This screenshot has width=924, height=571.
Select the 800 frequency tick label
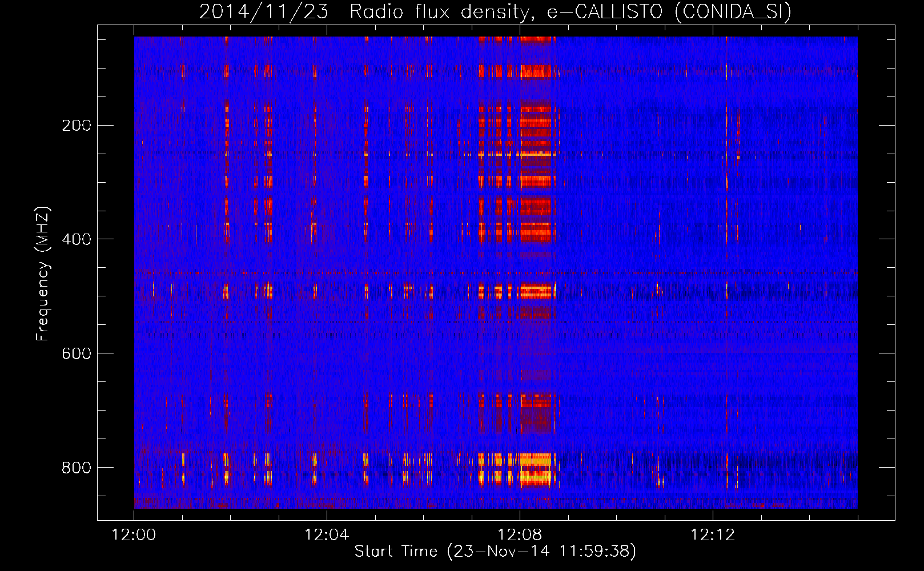pos(77,468)
